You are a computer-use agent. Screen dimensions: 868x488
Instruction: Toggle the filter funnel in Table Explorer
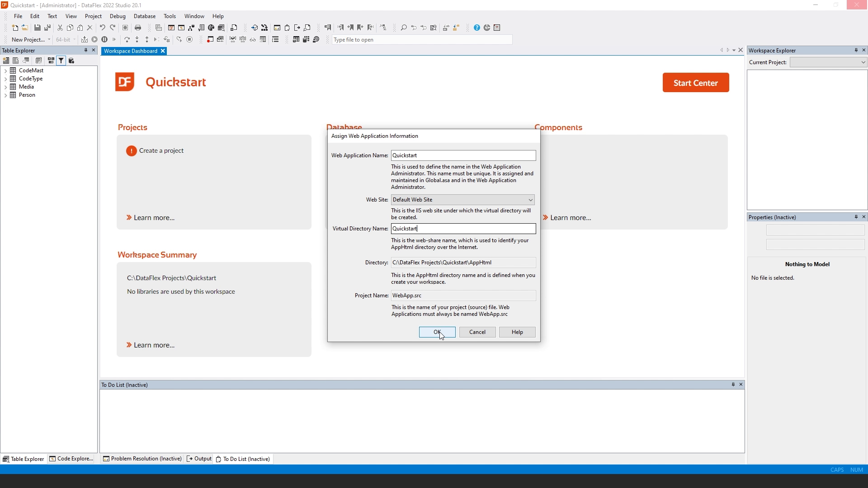(x=61, y=61)
